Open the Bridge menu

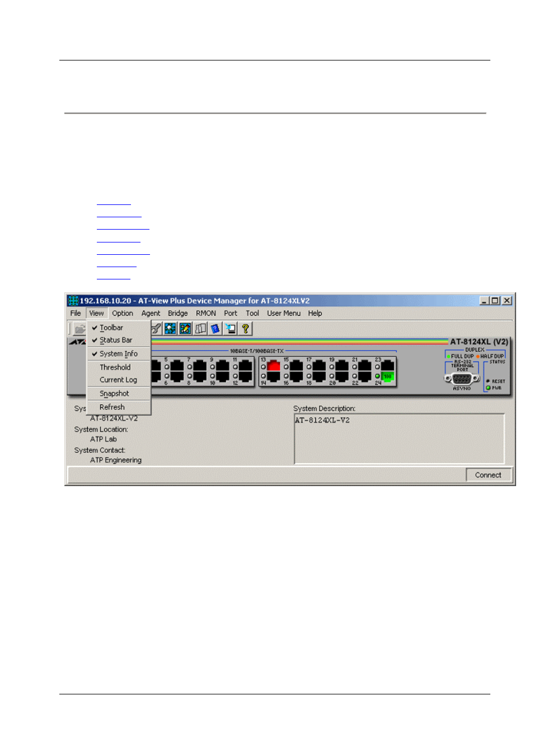coord(178,313)
